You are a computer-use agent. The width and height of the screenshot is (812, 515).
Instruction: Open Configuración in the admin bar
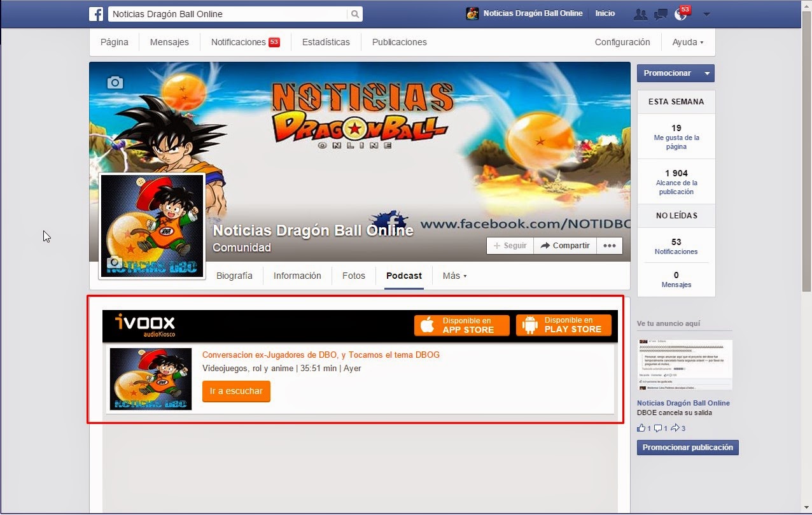[x=622, y=42]
